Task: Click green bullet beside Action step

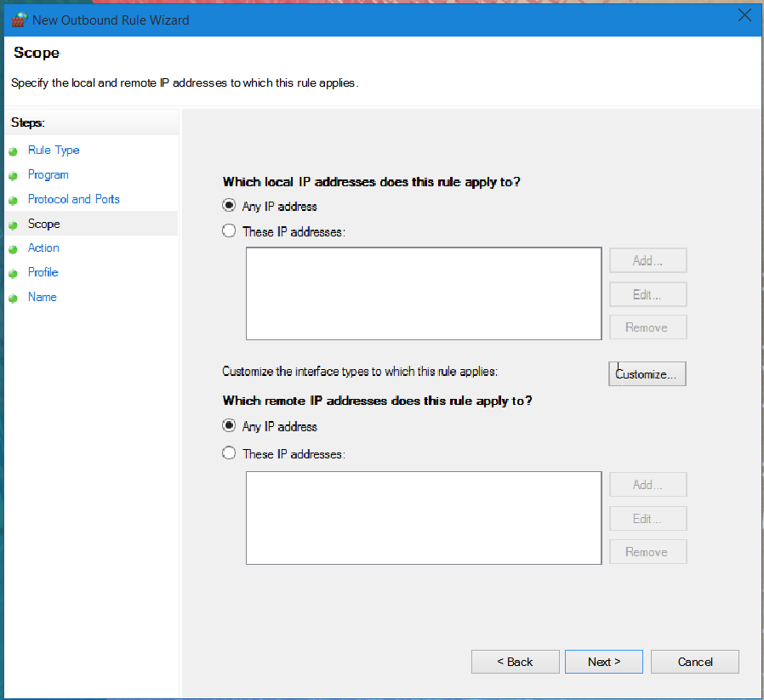Action: (x=13, y=249)
